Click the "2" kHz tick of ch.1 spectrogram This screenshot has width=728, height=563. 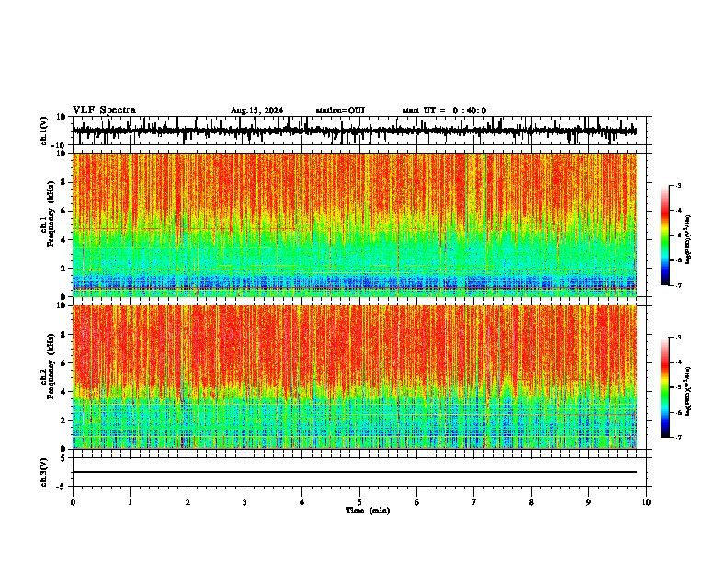[x=63, y=269]
